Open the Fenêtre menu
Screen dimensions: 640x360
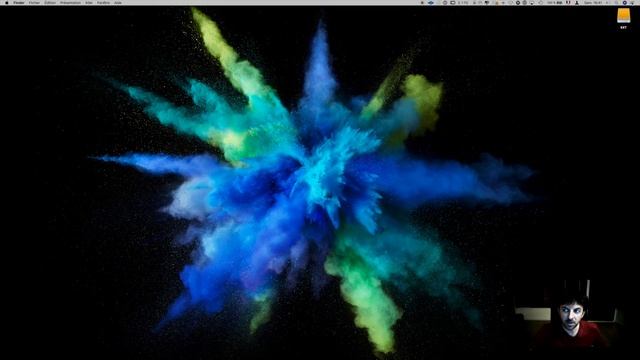click(x=103, y=2)
